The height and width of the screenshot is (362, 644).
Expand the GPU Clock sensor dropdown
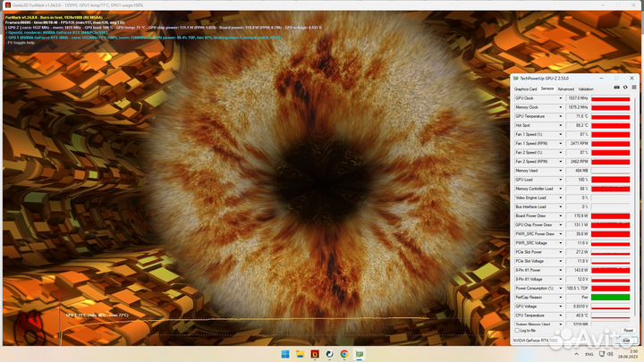(562, 97)
